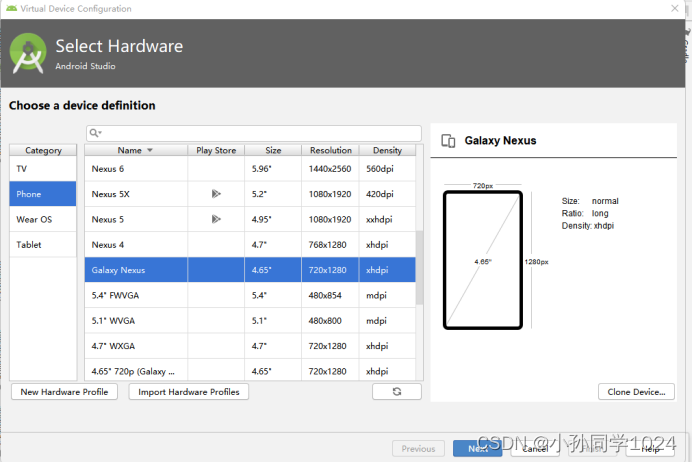Select the Nexus 6 device row

click(x=250, y=169)
